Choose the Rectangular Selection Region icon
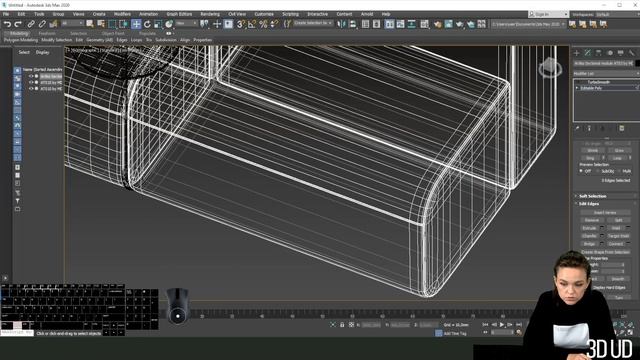The image size is (640, 360). [112, 24]
